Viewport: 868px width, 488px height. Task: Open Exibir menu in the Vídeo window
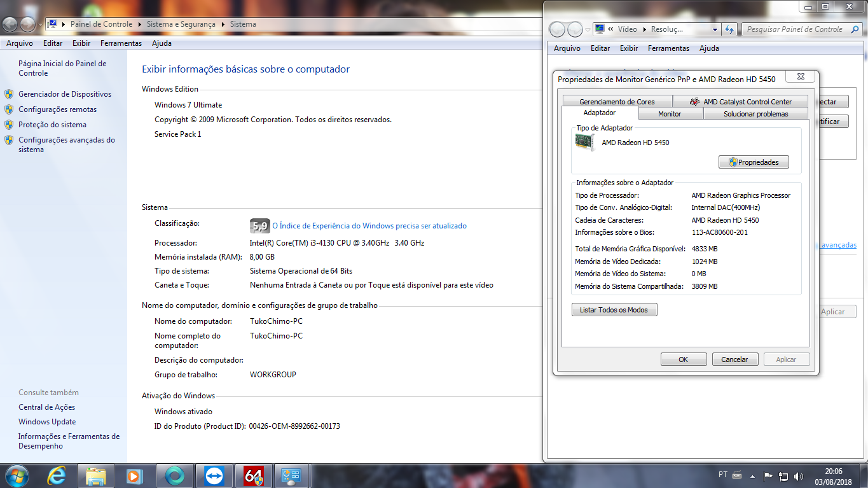(629, 48)
